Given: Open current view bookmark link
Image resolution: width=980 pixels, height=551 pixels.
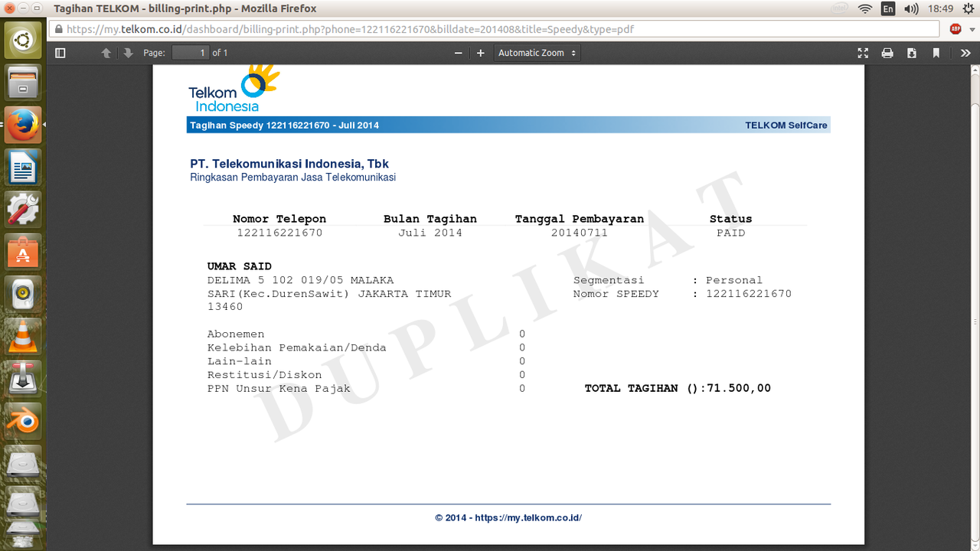Looking at the screenshot, I should point(936,53).
